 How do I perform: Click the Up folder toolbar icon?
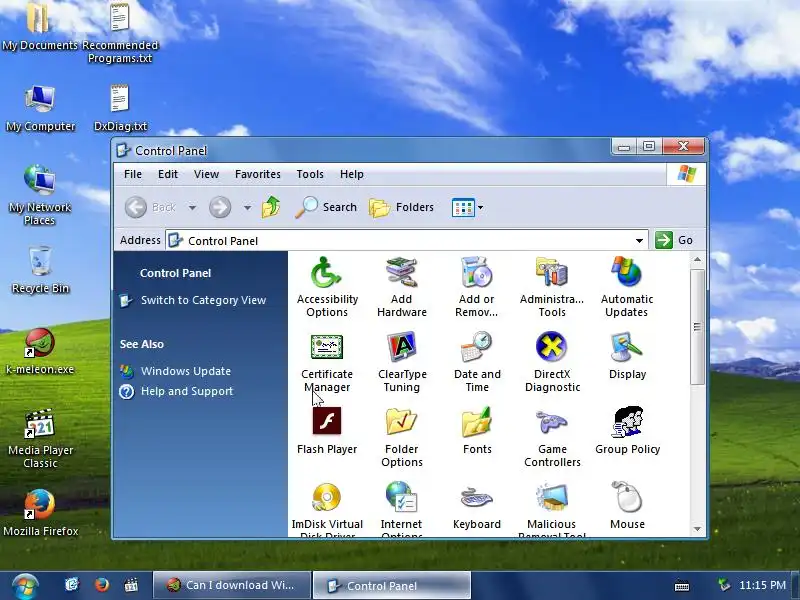pyautogui.click(x=271, y=207)
